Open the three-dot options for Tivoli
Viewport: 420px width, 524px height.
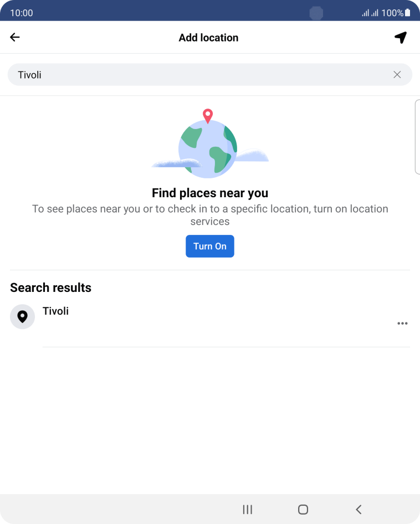[x=402, y=323]
